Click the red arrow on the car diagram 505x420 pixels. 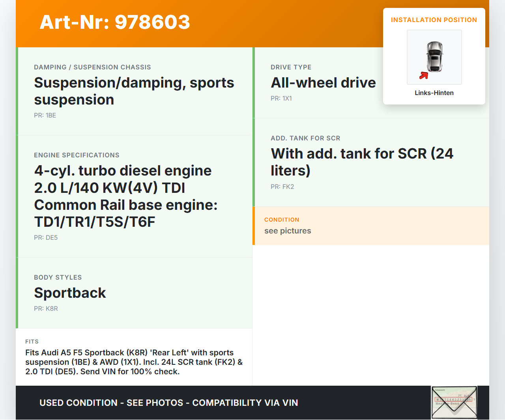[x=424, y=75]
